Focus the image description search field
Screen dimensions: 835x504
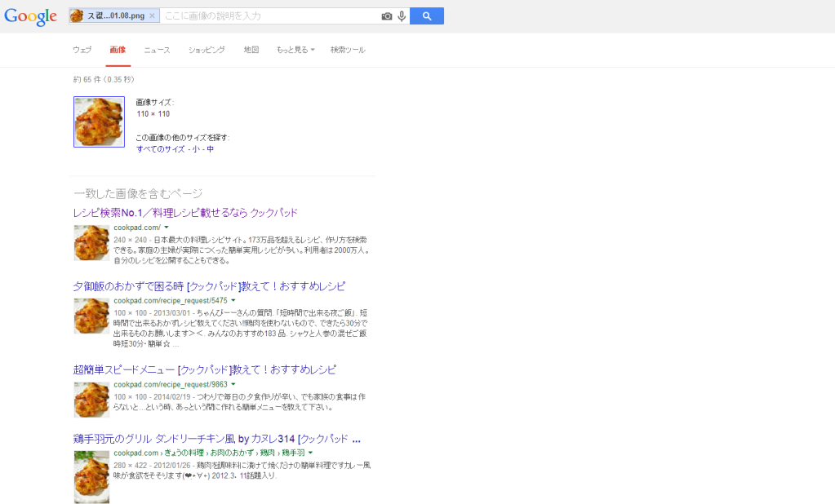click(269, 16)
